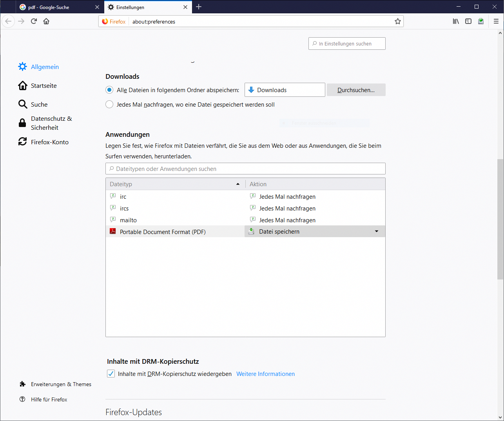
Task: Open the library icon in toolbar
Action: click(x=456, y=21)
